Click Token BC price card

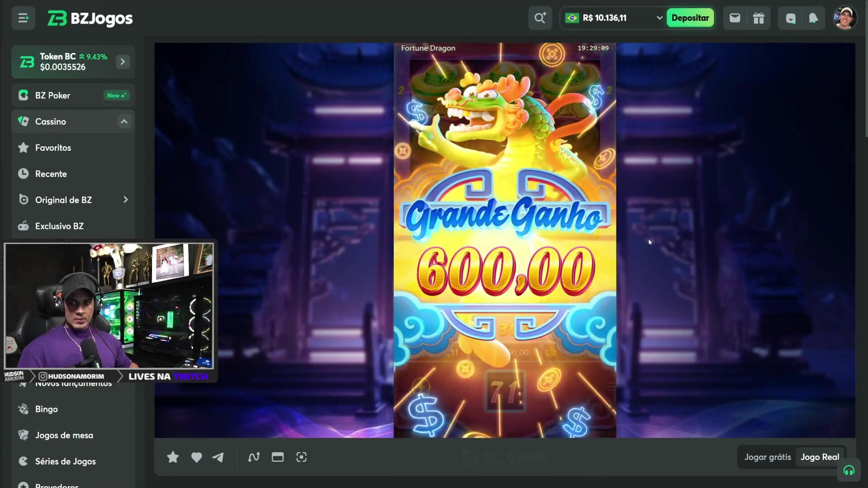click(73, 62)
